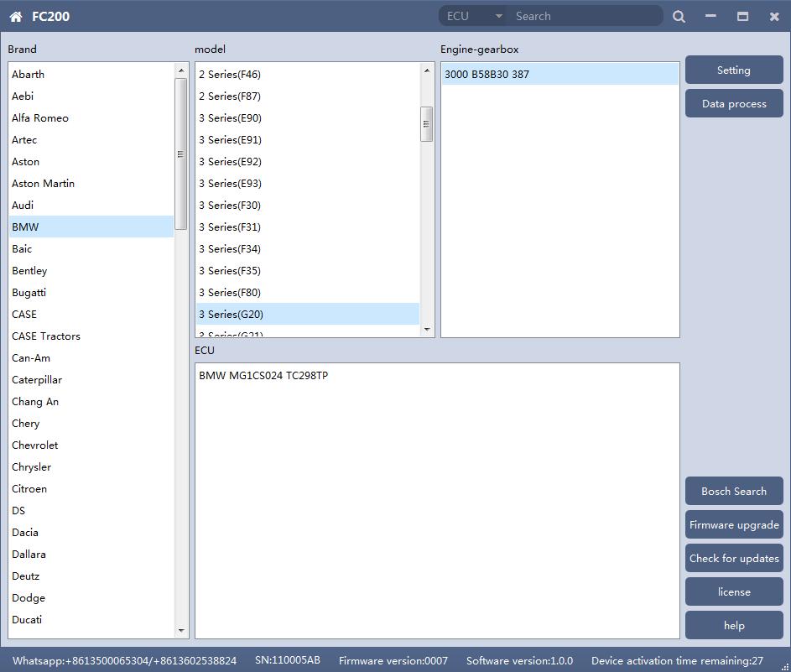Pick the 3000 B58B30 387 engine entry

click(x=487, y=75)
